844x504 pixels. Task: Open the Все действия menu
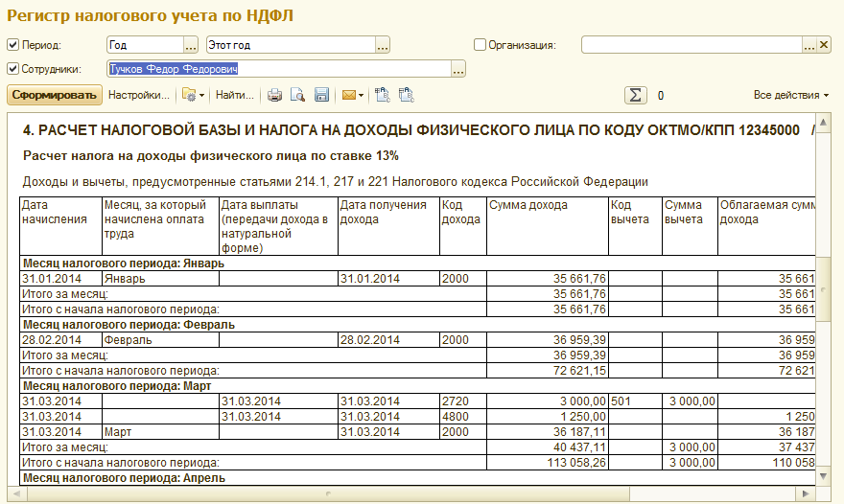[791, 95]
